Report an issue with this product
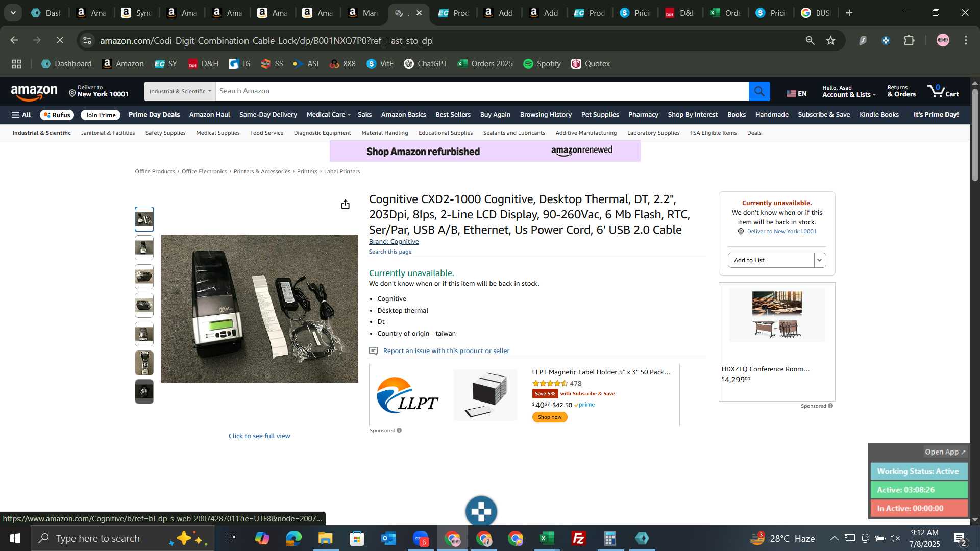The width and height of the screenshot is (980, 551). point(446,350)
